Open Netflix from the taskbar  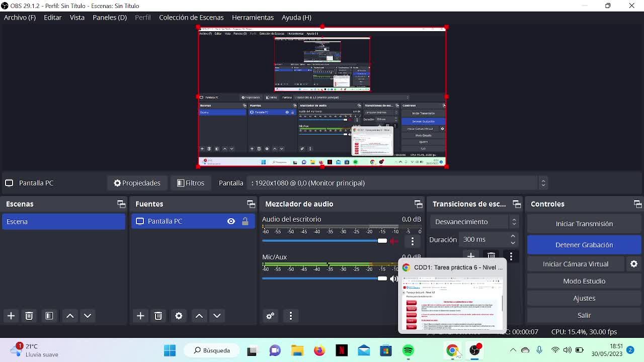[x=342, y=350]
